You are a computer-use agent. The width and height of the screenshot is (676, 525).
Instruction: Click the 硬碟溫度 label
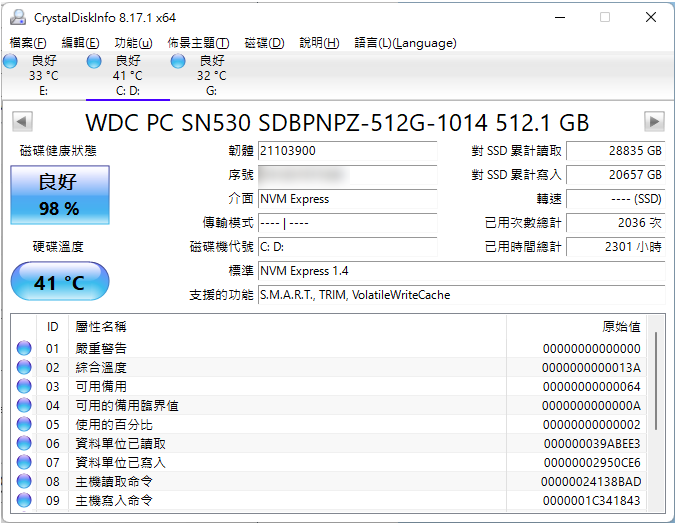point(58,247)
